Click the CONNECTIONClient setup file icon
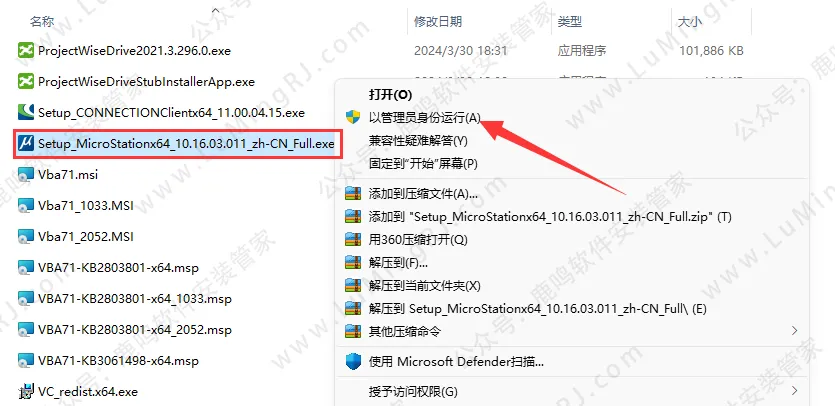 pos(25,113)
